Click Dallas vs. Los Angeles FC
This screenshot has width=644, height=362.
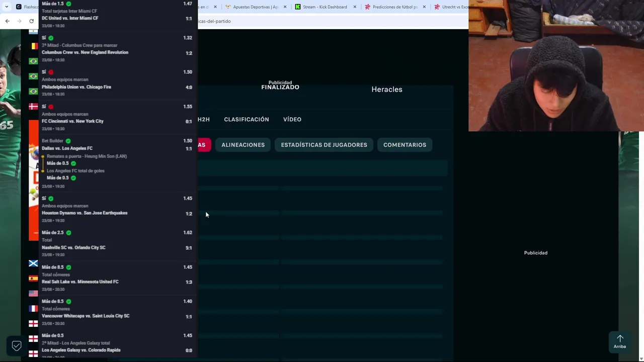point(67,148)
